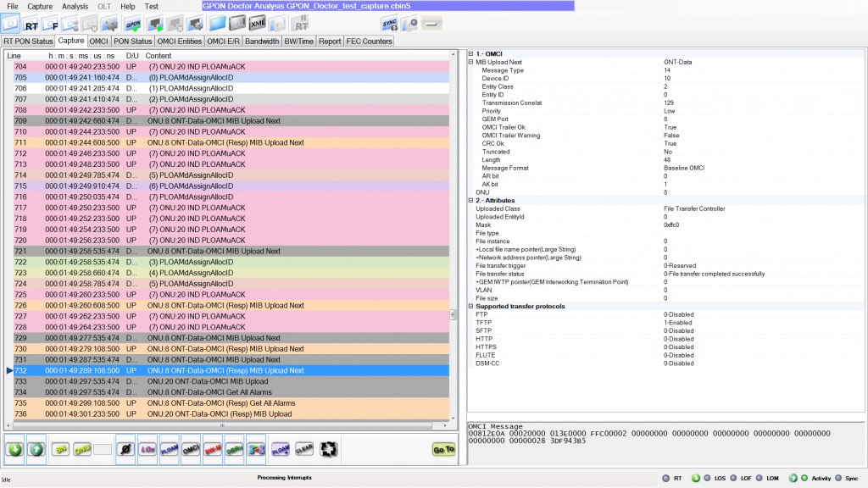Screen dimensions: 868x488
Task: Open the Analysis menu
Action: pyautogui.click(x=75, y=6)
